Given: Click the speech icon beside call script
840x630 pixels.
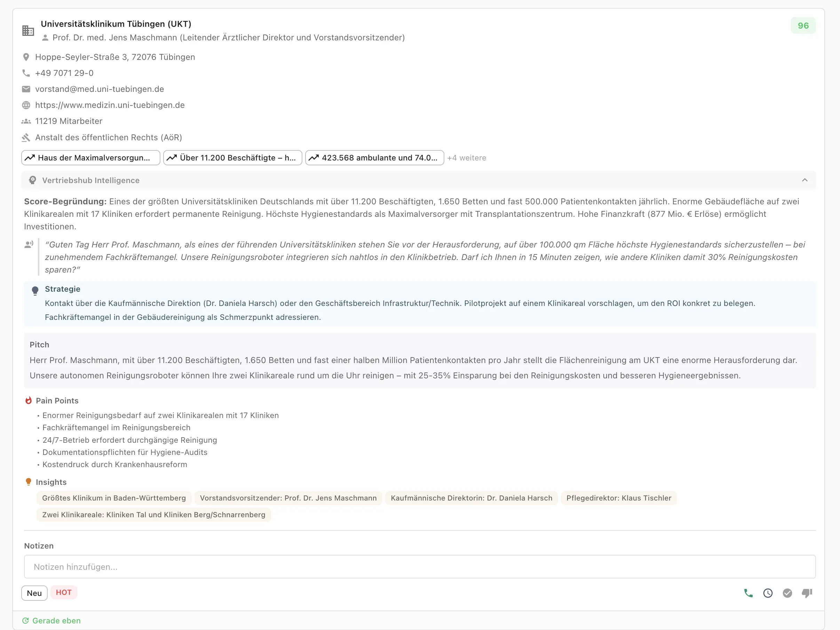Looking at the screenshot, I should [29, 245].
